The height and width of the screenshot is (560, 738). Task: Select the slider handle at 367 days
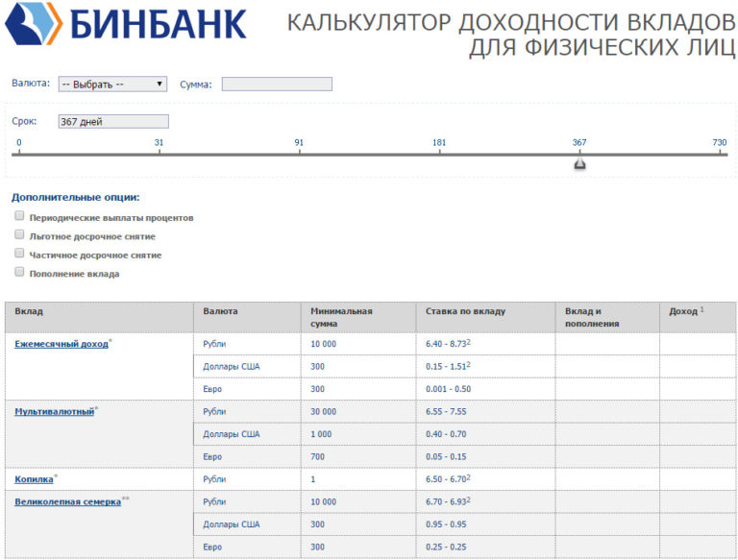tap(579, 163)
